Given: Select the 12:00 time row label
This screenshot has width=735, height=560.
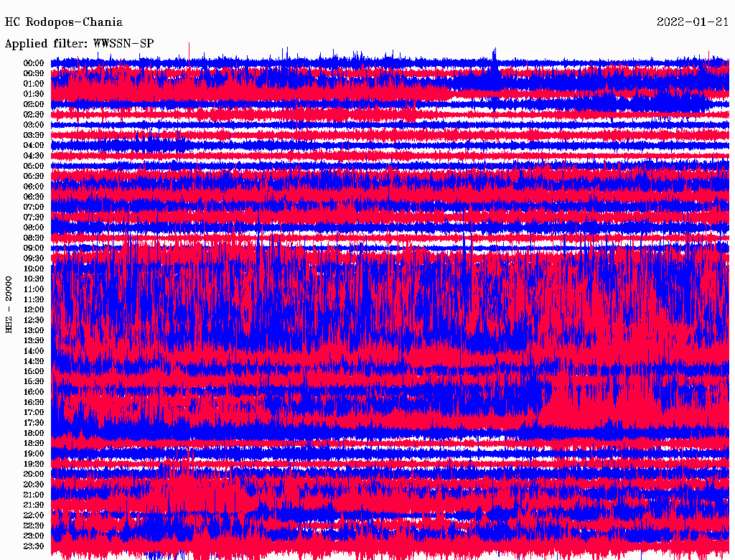Looking at the screenshot, I should click(34, 309).
